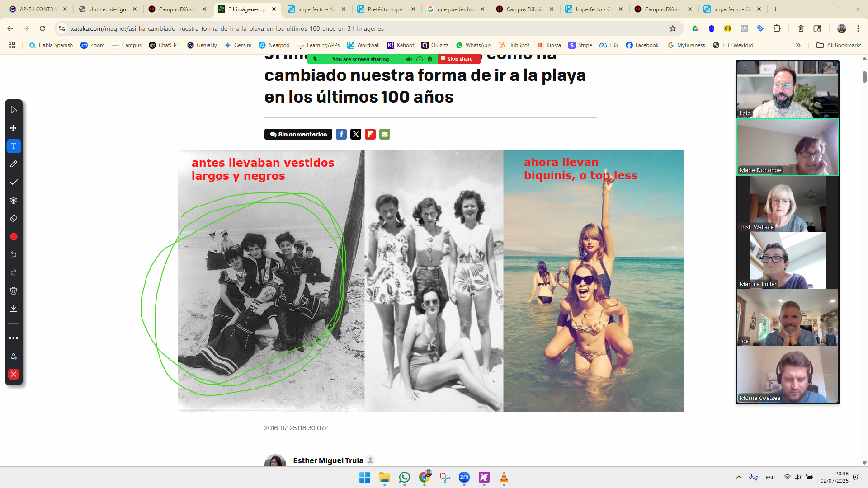This screenshot has width=868, height=488.
Task: Select Marie Donohoe's video thumbnail
Action: [x=788, y=147]
